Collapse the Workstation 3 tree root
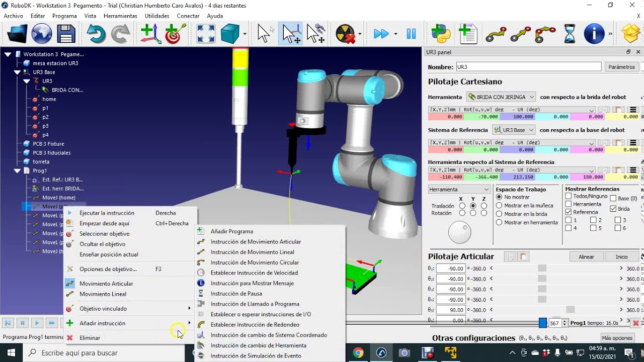 pyautogui.click(x=8, y=54)
